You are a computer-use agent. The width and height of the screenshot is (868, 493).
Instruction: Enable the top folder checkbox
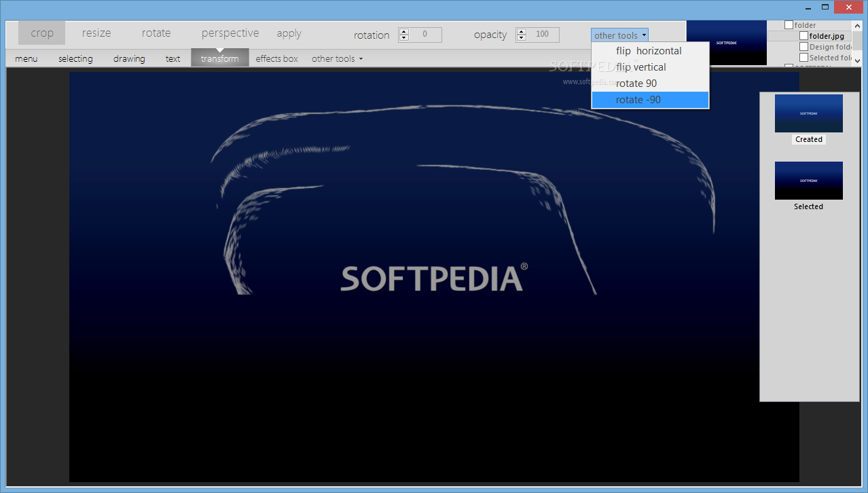pos(789,25)
